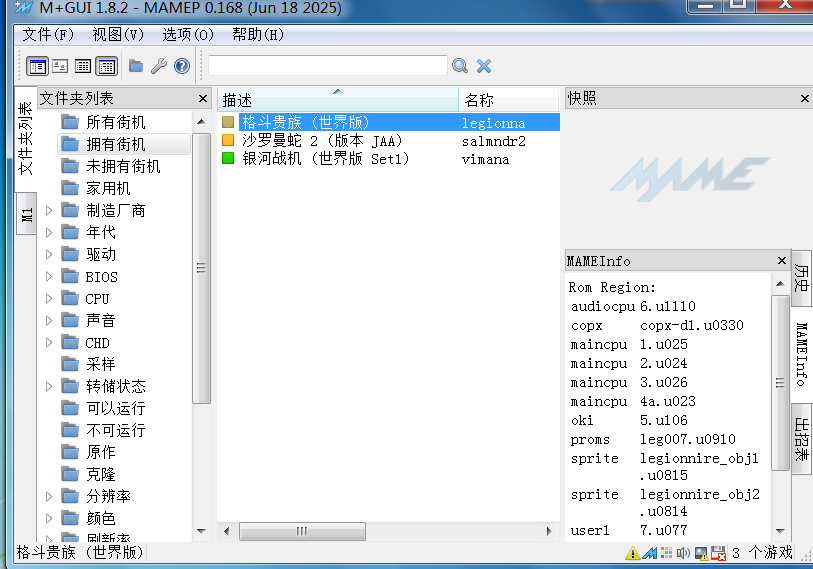Open the 帮助(H) menu
Screen dimensions: 813x569
tap(258, 35)
